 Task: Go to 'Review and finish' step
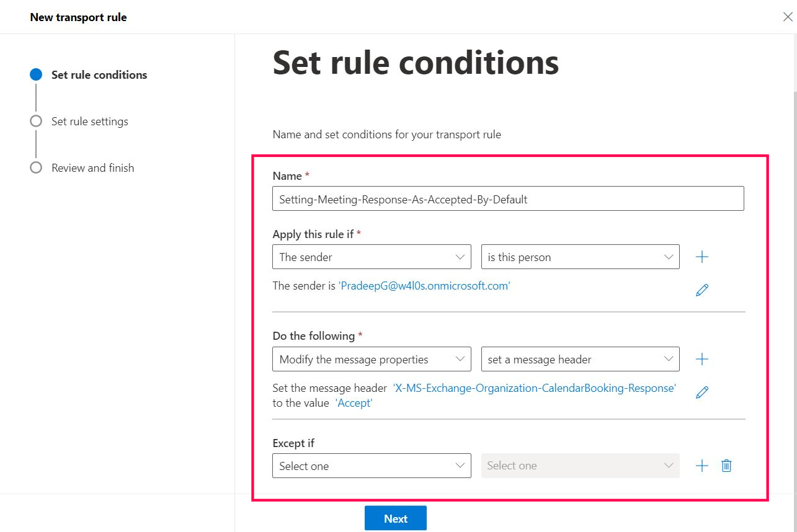coord(92,168)
